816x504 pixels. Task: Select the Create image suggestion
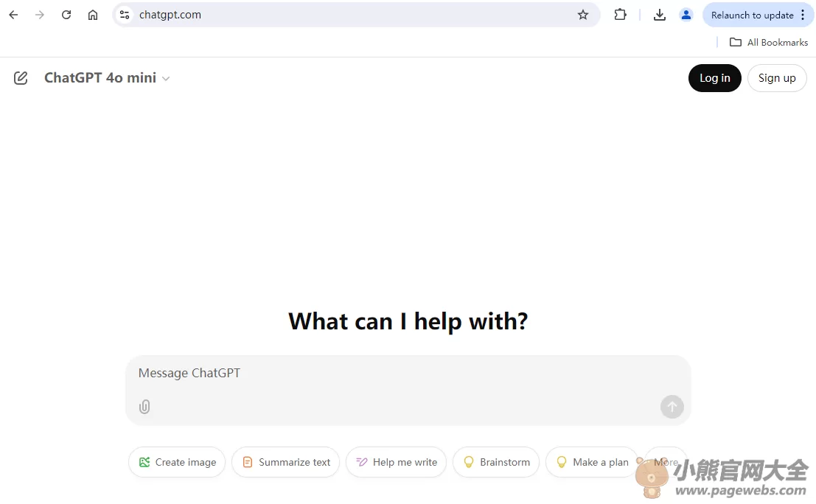(177, 463)
